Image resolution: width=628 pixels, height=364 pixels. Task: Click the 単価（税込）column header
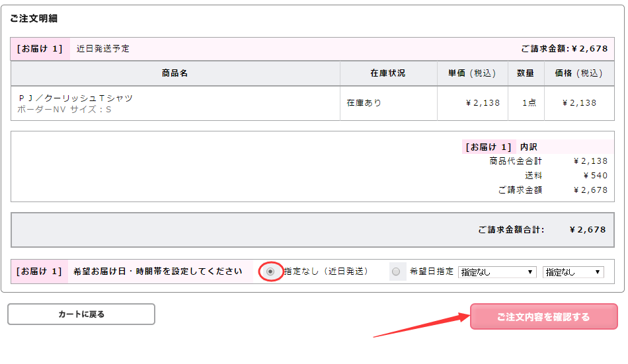pos(472,73)
